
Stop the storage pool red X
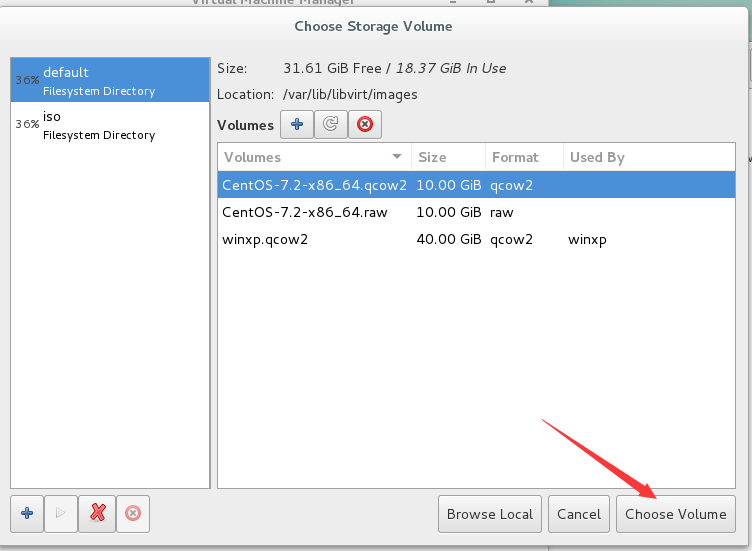click(x=97, y=513)
